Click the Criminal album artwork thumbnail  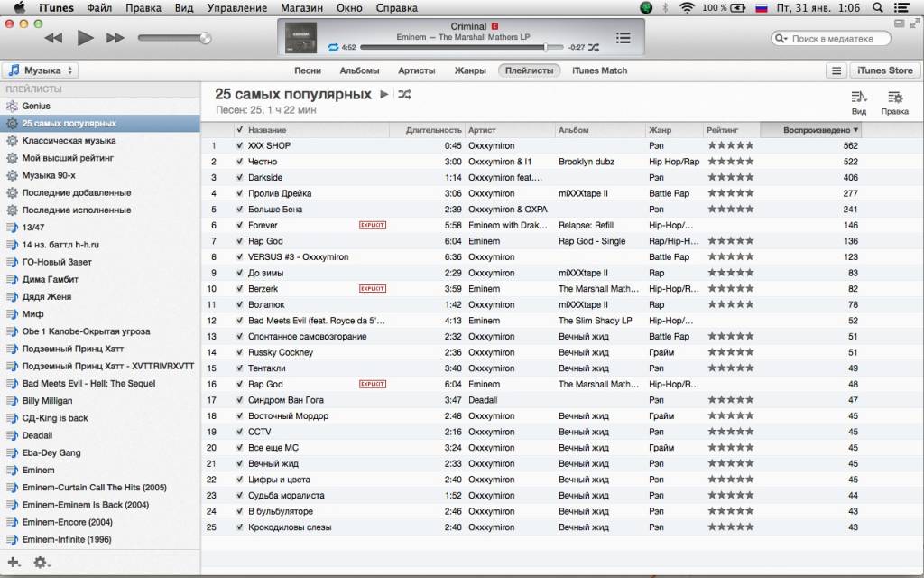[300, 38]
